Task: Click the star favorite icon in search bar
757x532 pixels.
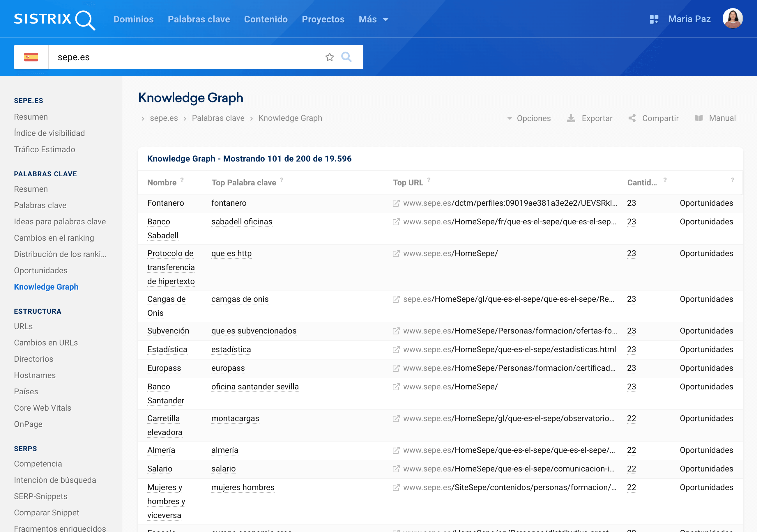Action: click(x=329, y=57)
